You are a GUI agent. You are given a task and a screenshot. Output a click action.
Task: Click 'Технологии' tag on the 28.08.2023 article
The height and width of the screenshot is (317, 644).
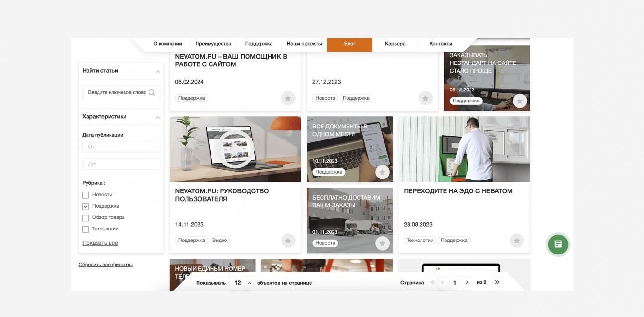coord(420,241)
